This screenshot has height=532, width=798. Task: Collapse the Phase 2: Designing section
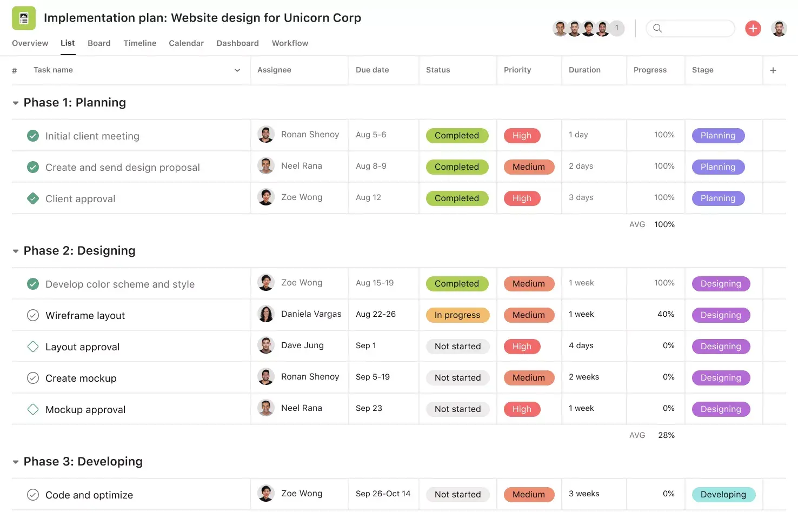coord(15,250)
